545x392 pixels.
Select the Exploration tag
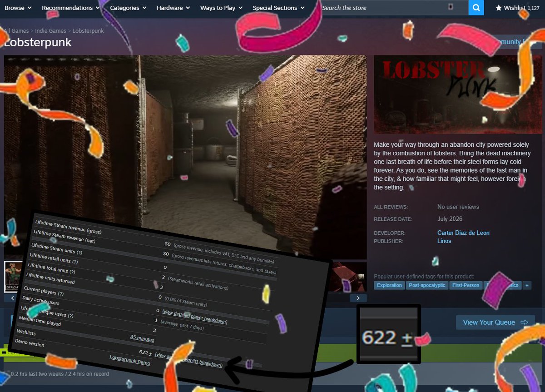tap(389, 285)
